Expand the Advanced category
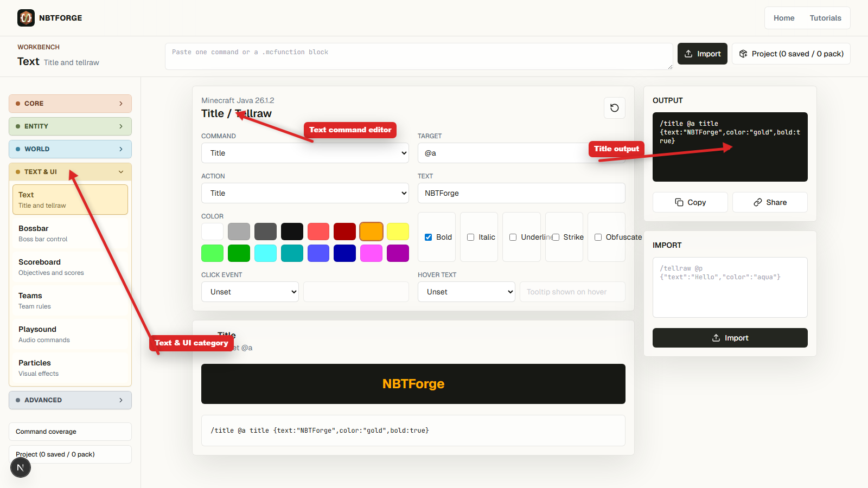868x488 pixels. (x=70, y=400)
